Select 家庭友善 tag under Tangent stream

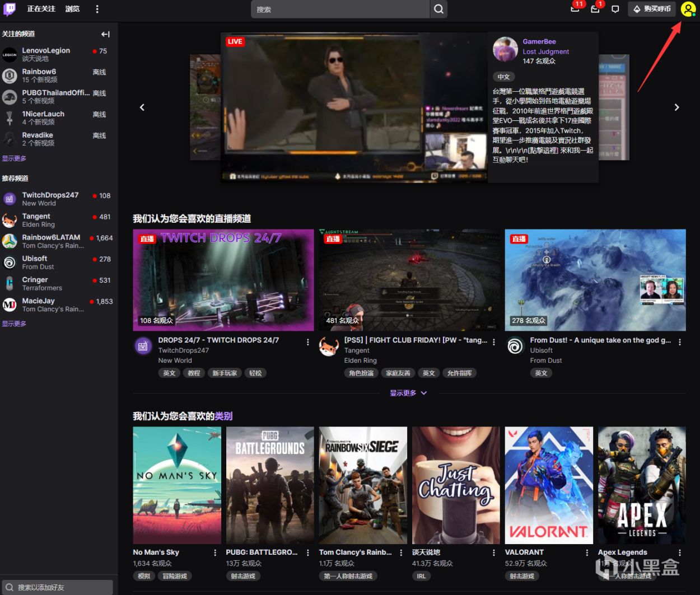click(x=398, y=373)
